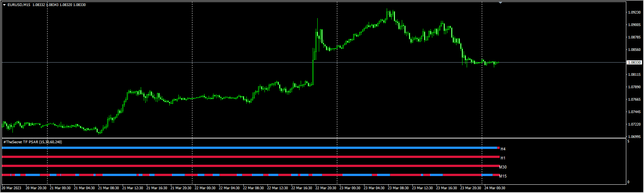
Task: Click the 1.07445 price level
Action: point(634,112)
